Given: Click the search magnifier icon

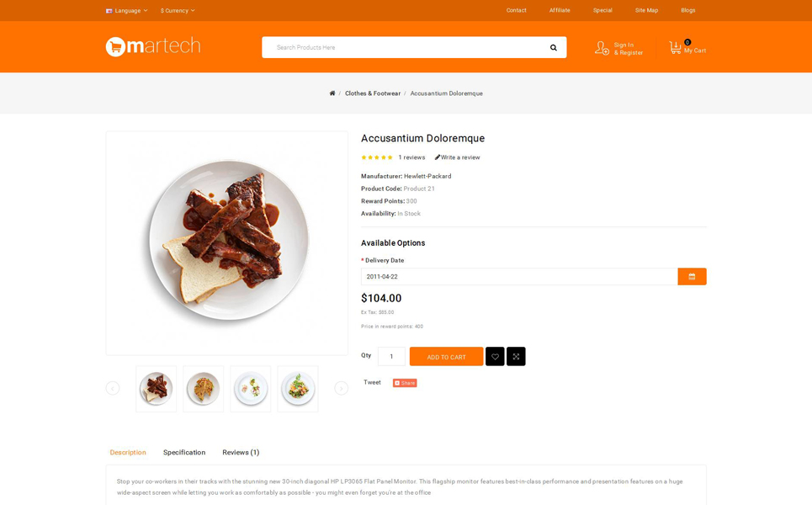Looking at the screenshot, I should coord(553,48).
